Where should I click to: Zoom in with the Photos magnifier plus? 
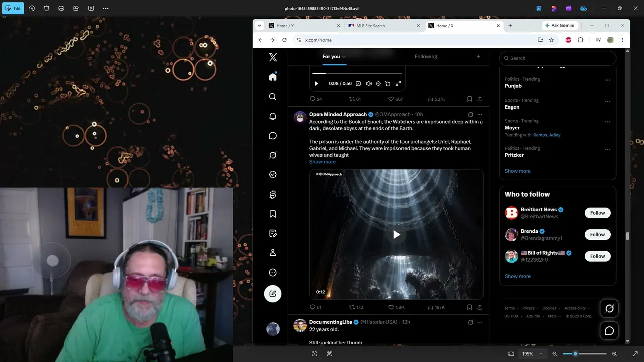(x=614, y=354)
